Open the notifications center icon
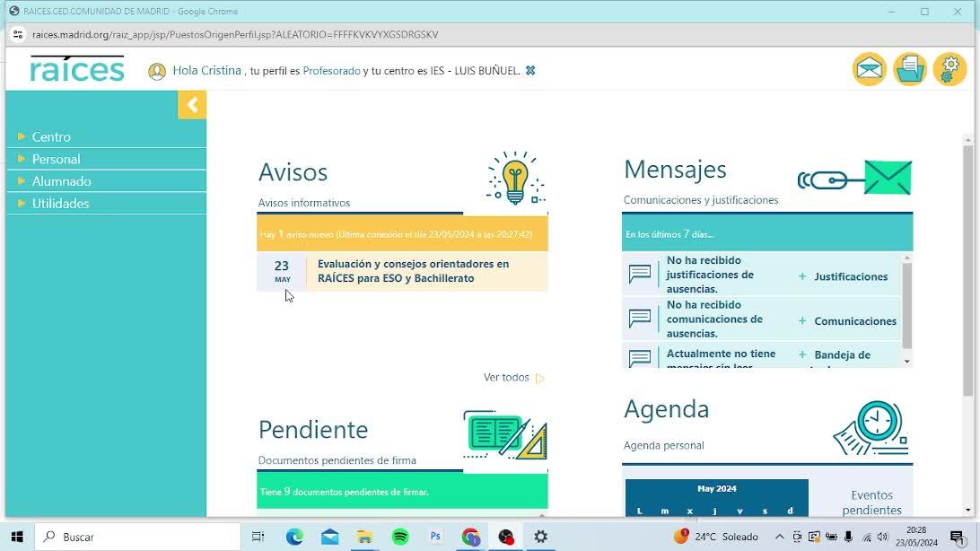The image size is (980, 551). (958, 537)
